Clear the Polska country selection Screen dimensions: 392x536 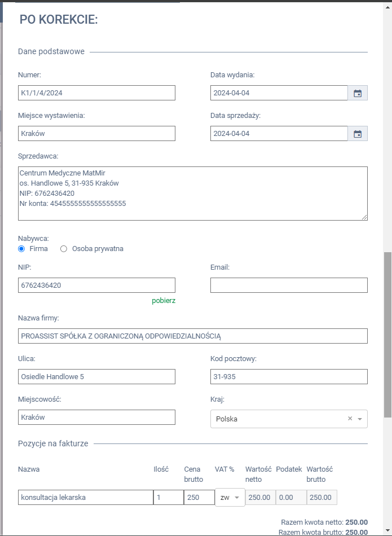click(350, 419)
